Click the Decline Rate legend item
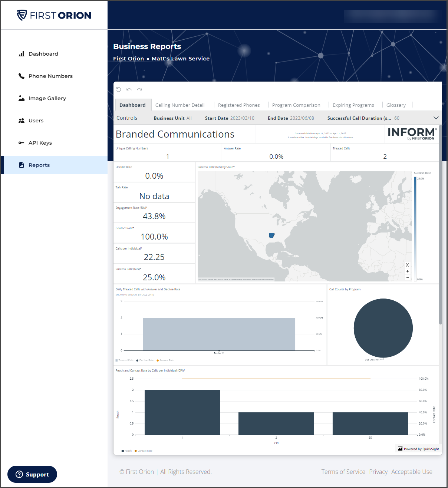Image resolution: width=448 pixels, height=488 pixels. point(145,360)
